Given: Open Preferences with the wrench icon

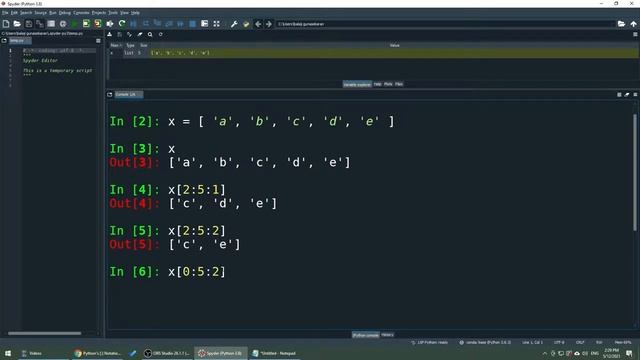Looking at the screenshot, I should click(234, 24).
